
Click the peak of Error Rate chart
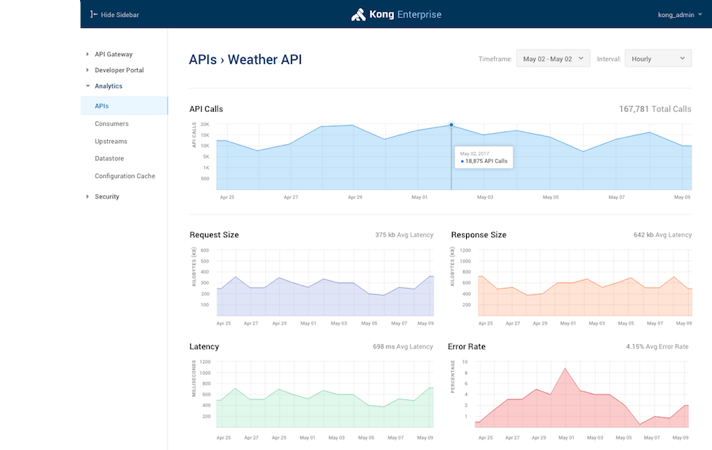tap(566, 369)
